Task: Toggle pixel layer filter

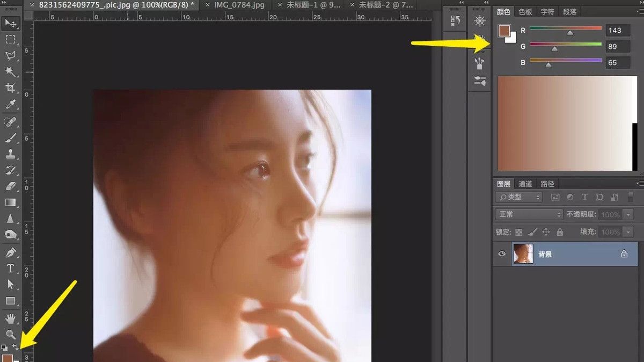Action: click(x=555, y=197)
